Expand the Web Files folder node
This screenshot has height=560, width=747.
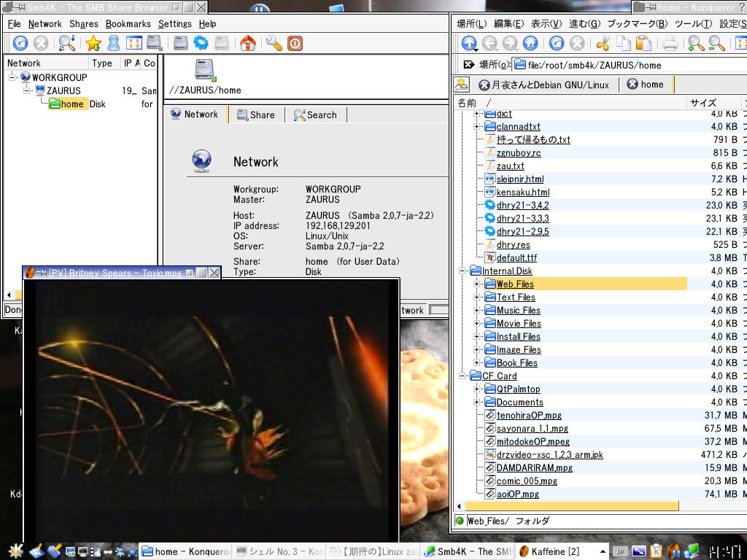tap(476, 284)
